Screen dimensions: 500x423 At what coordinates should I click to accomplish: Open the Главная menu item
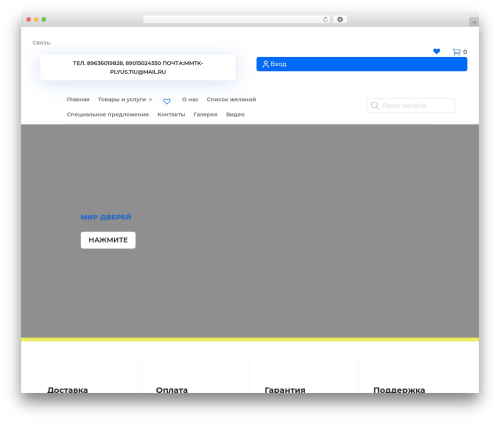(78, 99)
